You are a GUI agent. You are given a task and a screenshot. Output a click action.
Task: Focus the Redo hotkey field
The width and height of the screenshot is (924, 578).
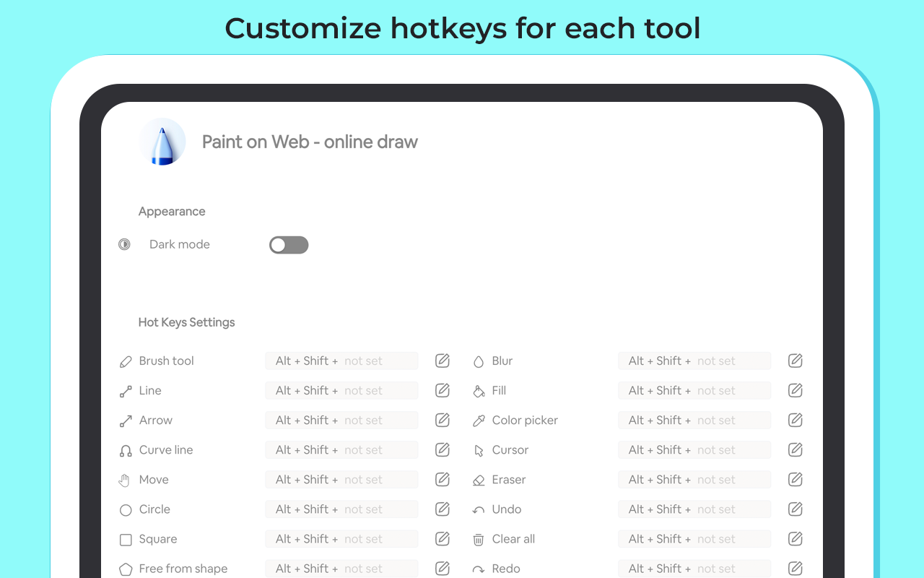coord(694,568)
